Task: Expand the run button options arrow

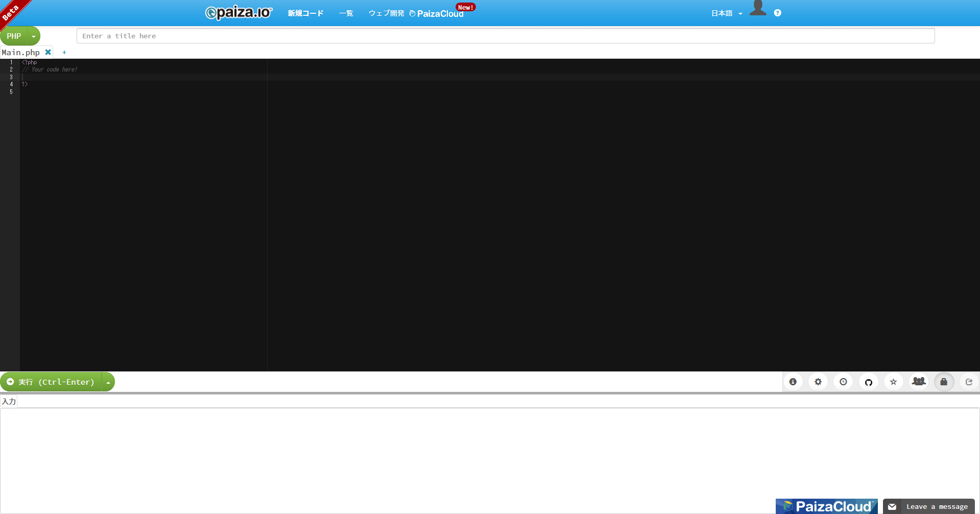Action: pyautogui.click(x=108, y=382)
